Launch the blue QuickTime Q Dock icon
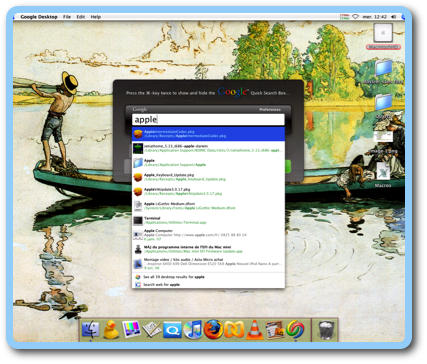427x364 pixels. 172,330
